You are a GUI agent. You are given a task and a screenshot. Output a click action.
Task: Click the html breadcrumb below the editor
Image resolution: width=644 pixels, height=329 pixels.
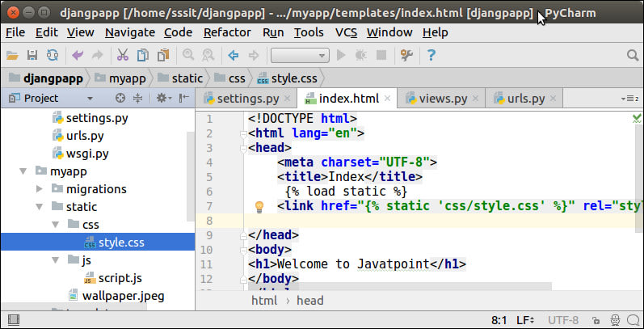264,301
